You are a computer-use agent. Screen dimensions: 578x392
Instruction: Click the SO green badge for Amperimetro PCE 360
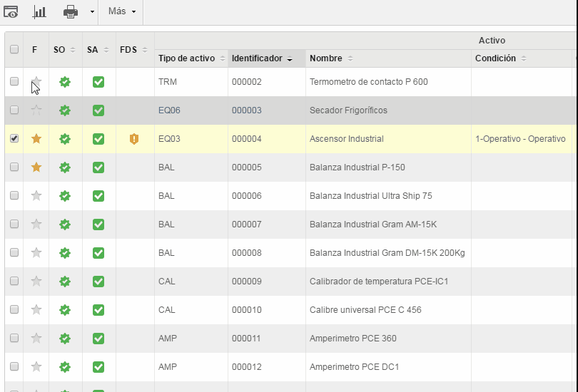click(65, 339)
